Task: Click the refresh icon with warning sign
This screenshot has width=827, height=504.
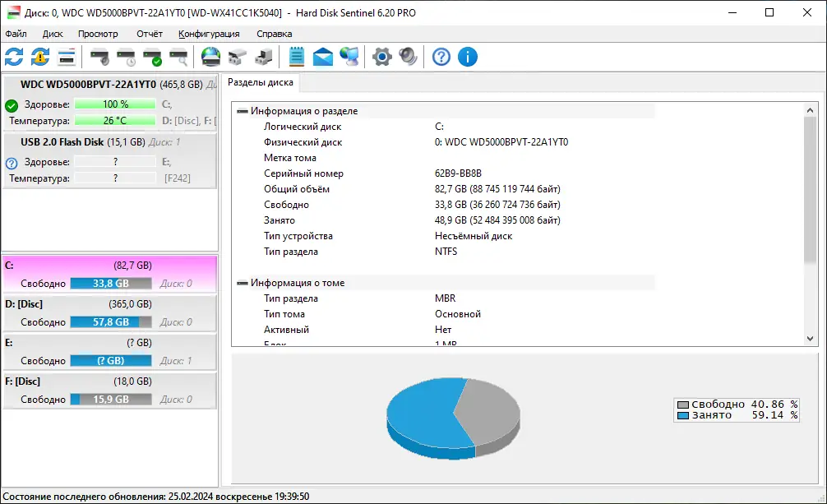Action: pyautogui.click(x=40, y=57)
